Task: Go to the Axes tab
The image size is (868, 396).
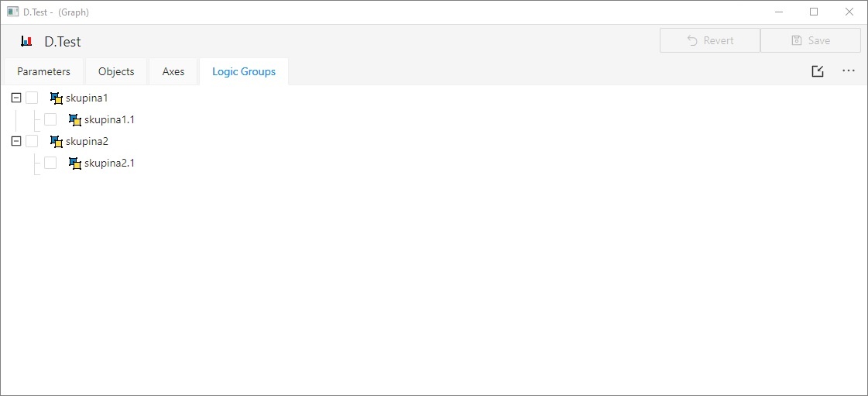Action: (173, 71)
